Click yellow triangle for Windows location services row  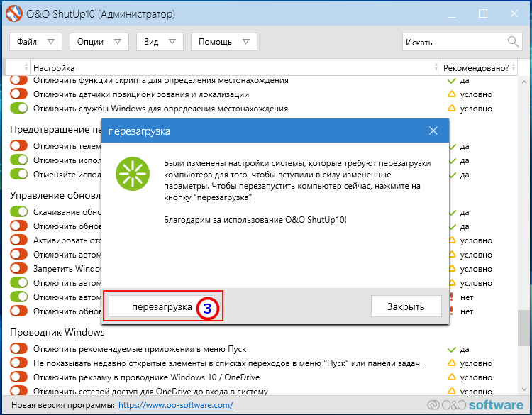(452, 109)
